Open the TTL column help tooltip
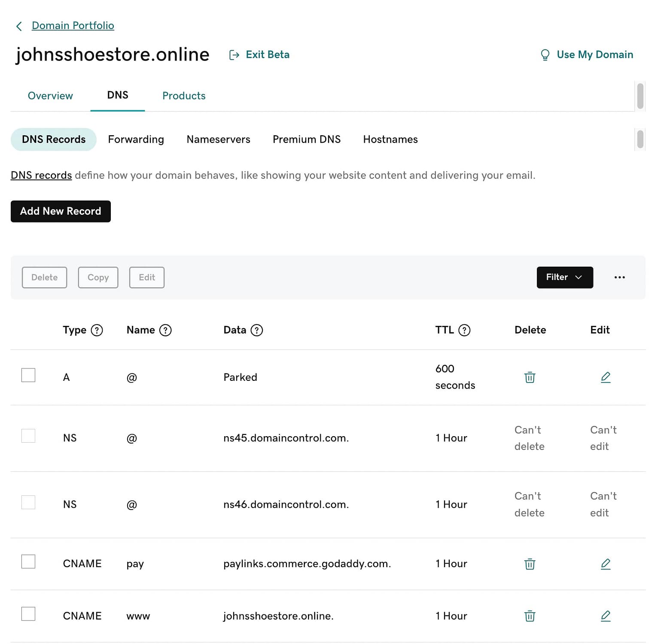 [465, 330]
